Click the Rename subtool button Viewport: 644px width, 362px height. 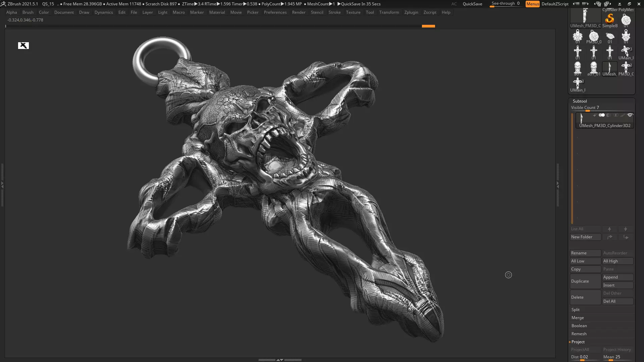[585, 253]
